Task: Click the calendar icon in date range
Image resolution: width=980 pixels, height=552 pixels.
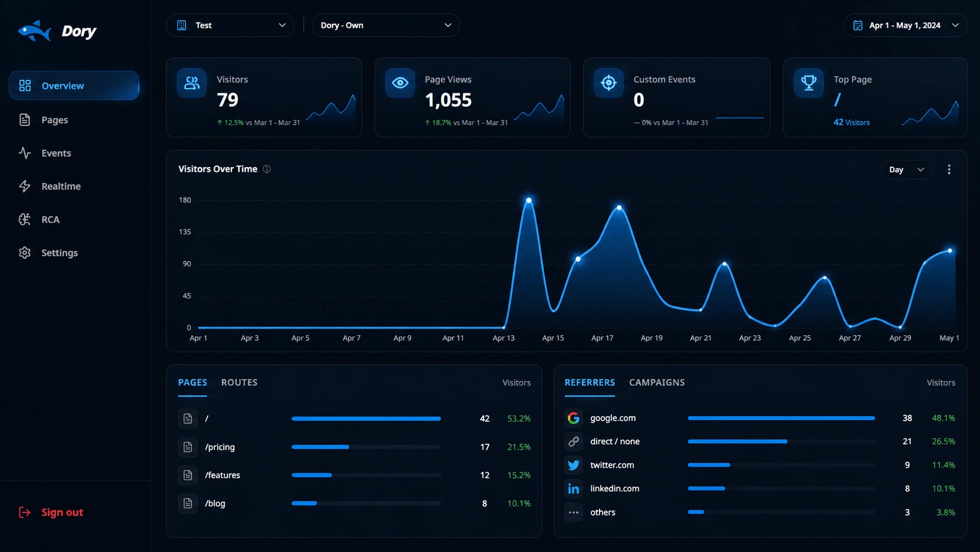Action: point(857,25)
